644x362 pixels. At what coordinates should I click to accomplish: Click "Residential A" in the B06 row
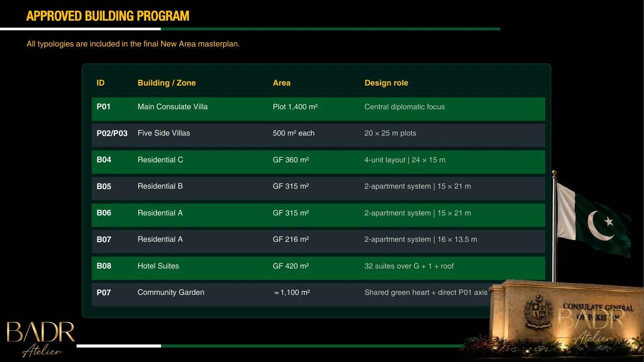[x=160, y=213]
